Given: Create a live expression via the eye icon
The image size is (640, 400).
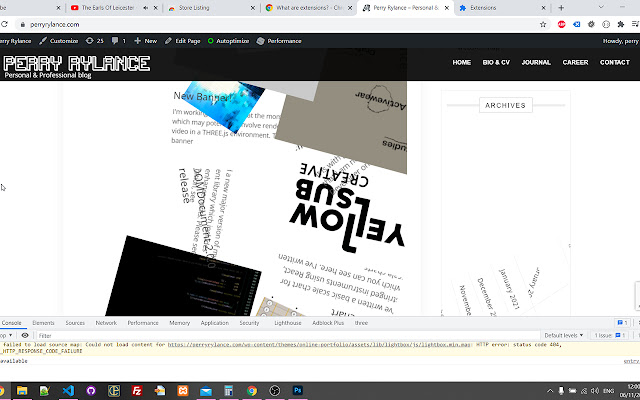Looking at the screenshot, I should tap(25, 336).
